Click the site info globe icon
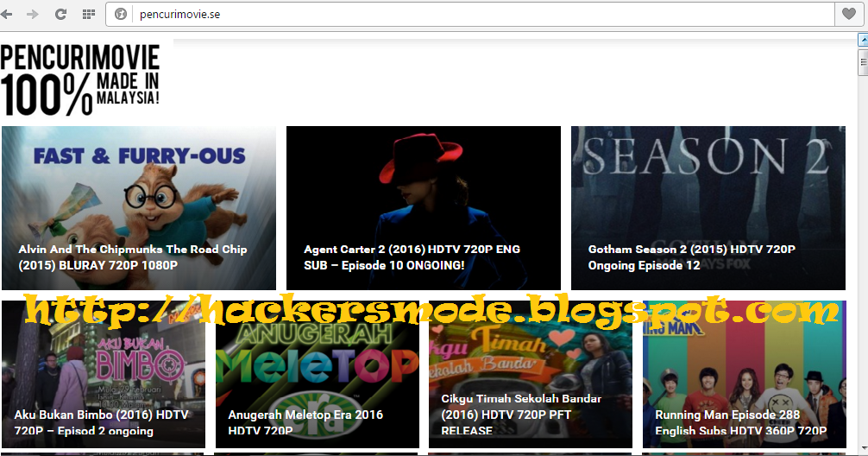The image size is (868, 456). click(x=121, y=15)
